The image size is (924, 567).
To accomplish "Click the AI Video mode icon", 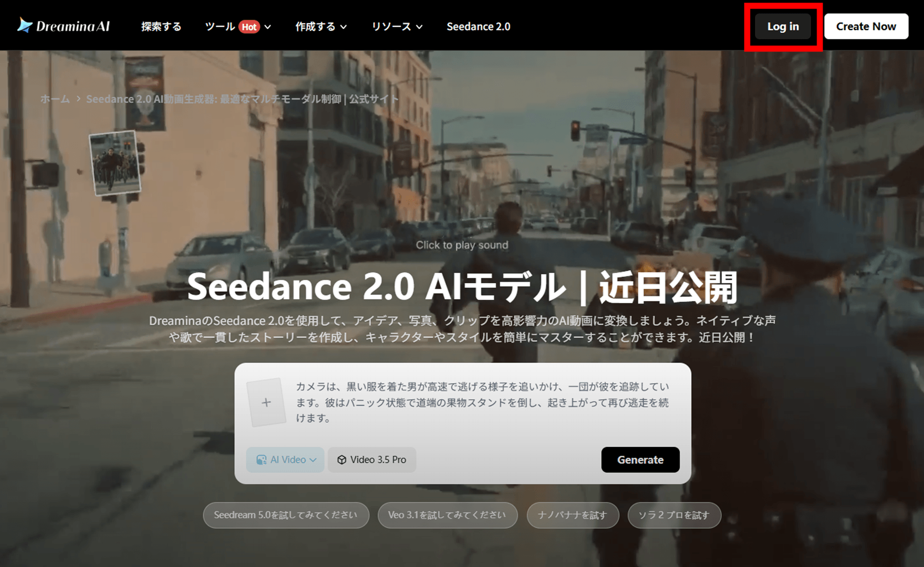I will coord(261,460).
